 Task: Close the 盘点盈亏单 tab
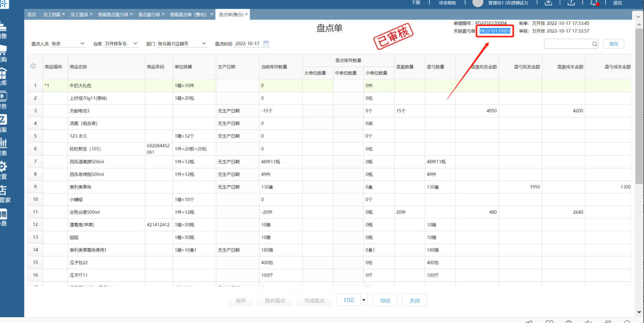coord(163,14)
